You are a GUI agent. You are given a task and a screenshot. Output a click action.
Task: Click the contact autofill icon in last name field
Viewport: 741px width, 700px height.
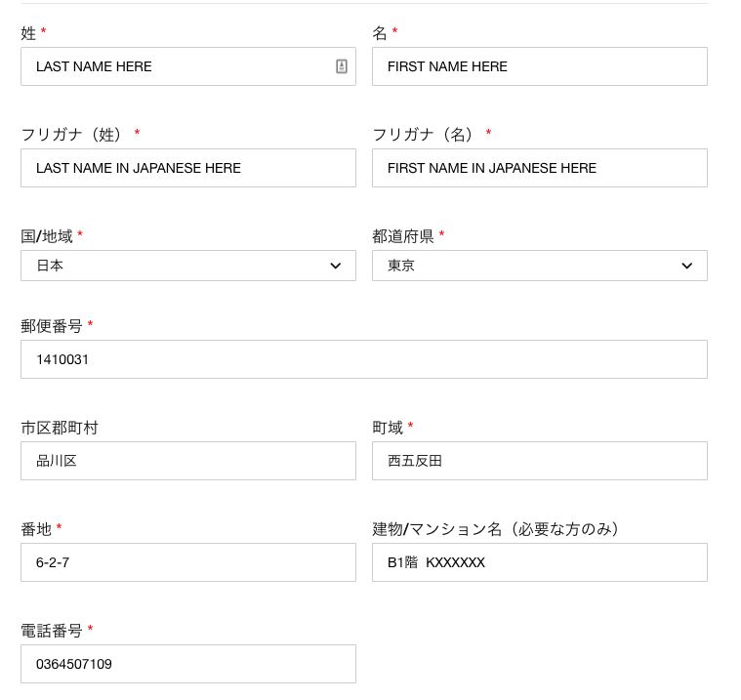(341, 66)
